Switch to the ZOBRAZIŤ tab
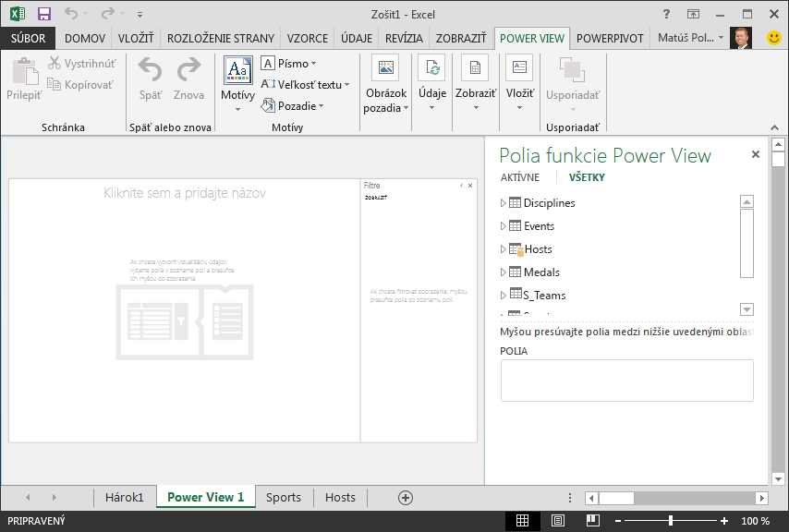This screenshot has height=532, width=789. [461, 38]
